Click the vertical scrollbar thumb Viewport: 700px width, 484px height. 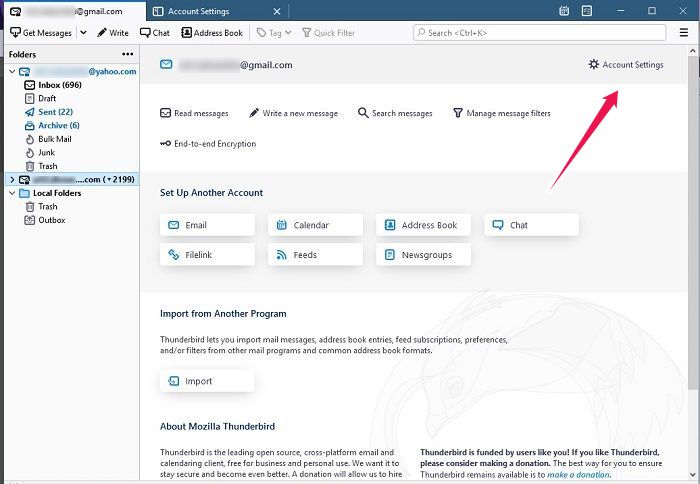(693, 223)
